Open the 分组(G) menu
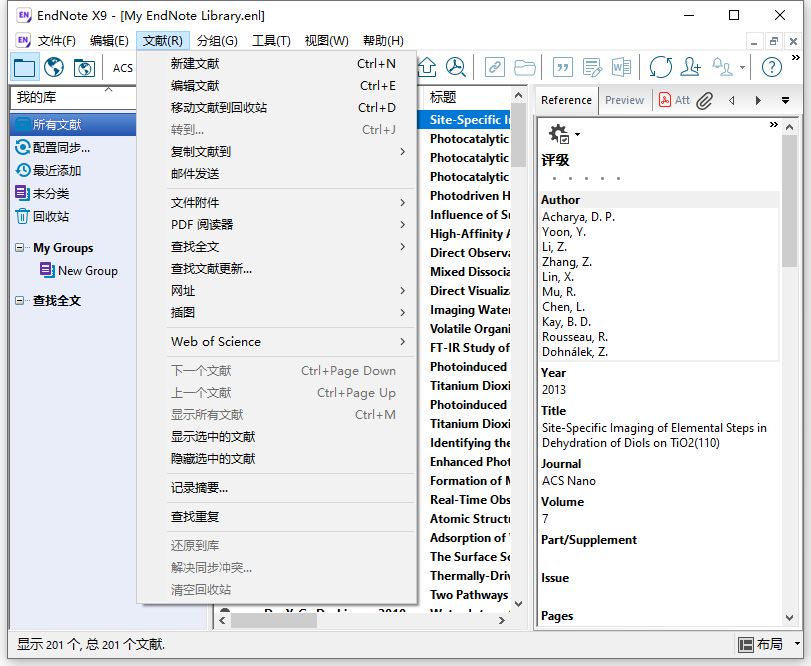This screenshot has width=811, height=666. 217,40
